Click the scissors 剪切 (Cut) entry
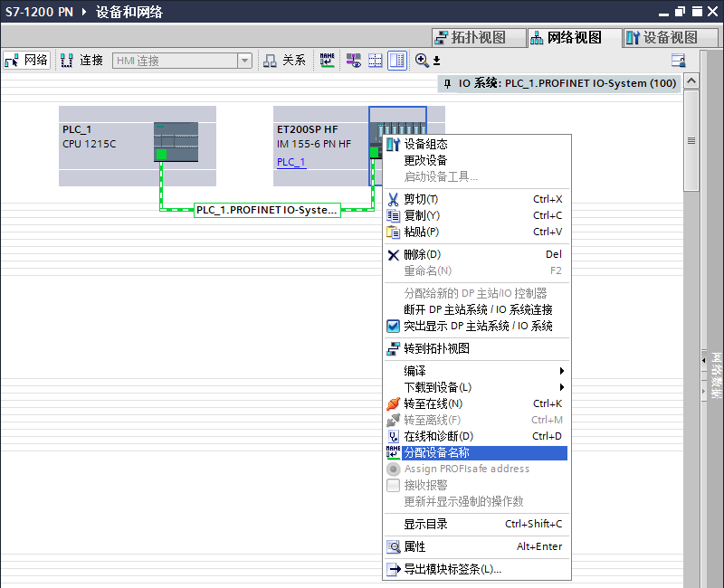Image resolution: width=724 pixels, height=588 pixels. [x=477, y=199]
